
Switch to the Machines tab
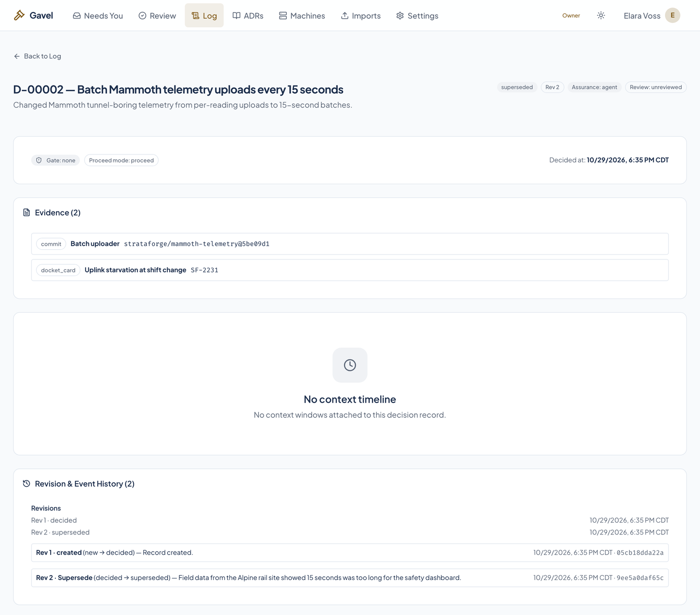click(x=302, y=16)
